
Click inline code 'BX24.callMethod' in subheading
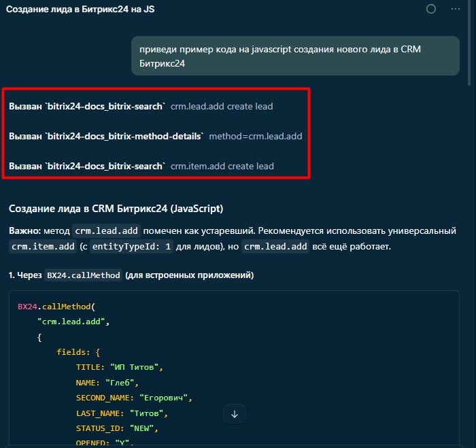[x=84, y=275]
